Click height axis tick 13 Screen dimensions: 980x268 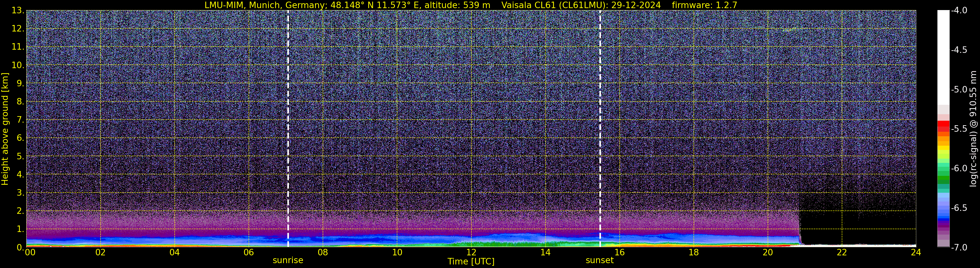[18, 11]
